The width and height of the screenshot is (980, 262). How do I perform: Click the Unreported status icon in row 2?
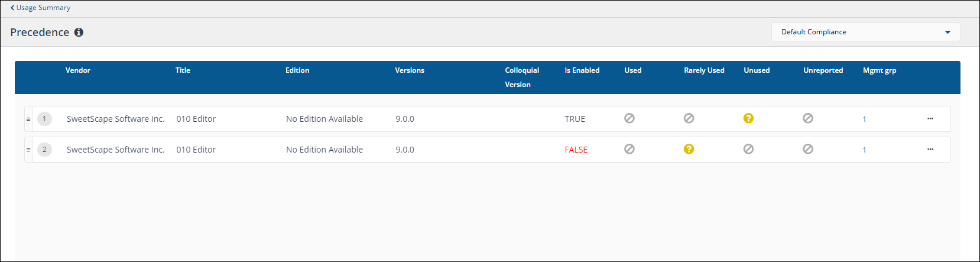click(x=808, y=149)
